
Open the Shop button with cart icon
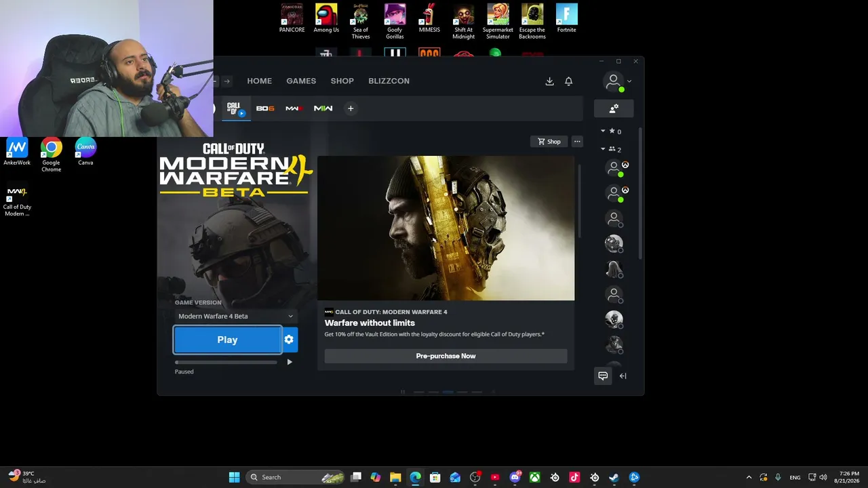tap(549, 142)
